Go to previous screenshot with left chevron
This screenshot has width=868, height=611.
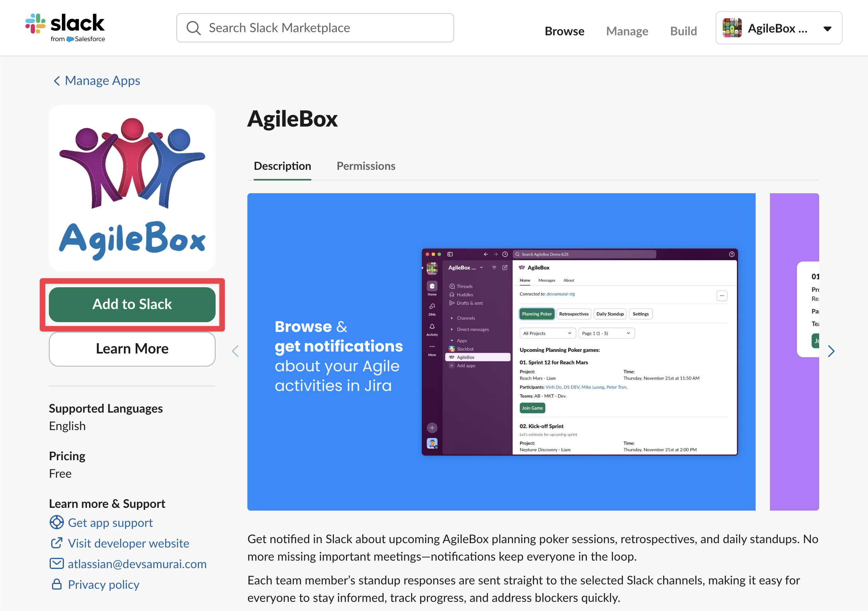tap(235, 351)
